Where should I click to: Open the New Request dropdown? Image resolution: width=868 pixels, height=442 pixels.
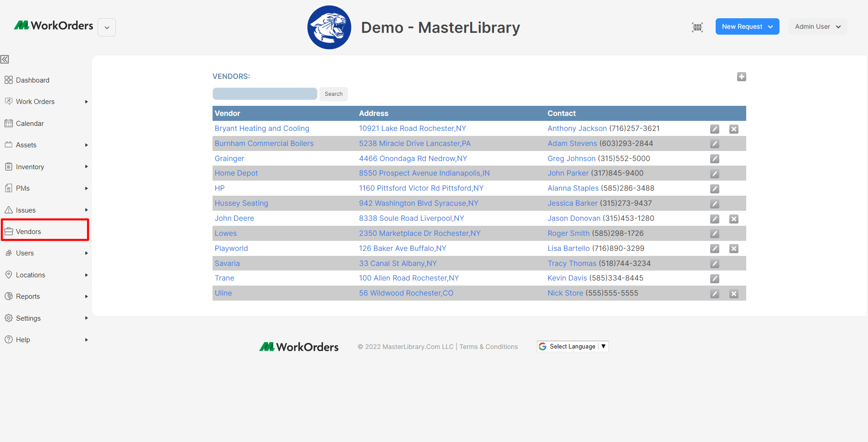click(747, 26)
